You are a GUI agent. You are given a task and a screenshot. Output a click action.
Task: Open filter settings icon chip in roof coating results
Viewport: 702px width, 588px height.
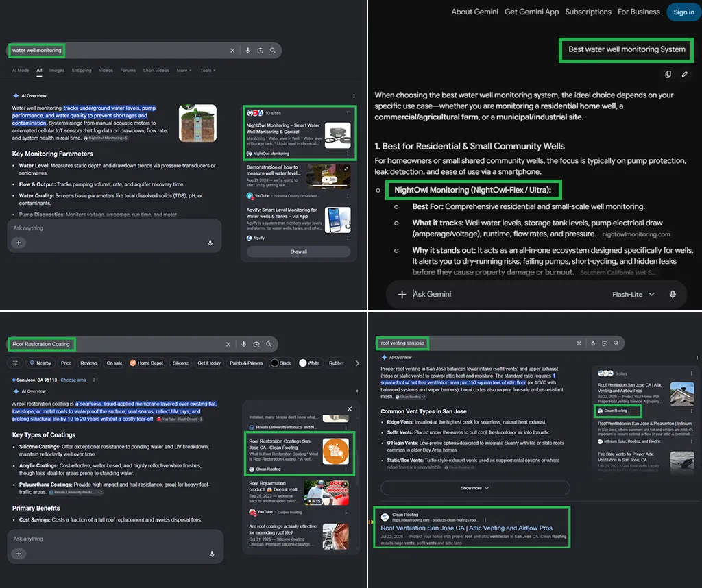point(15,363)
